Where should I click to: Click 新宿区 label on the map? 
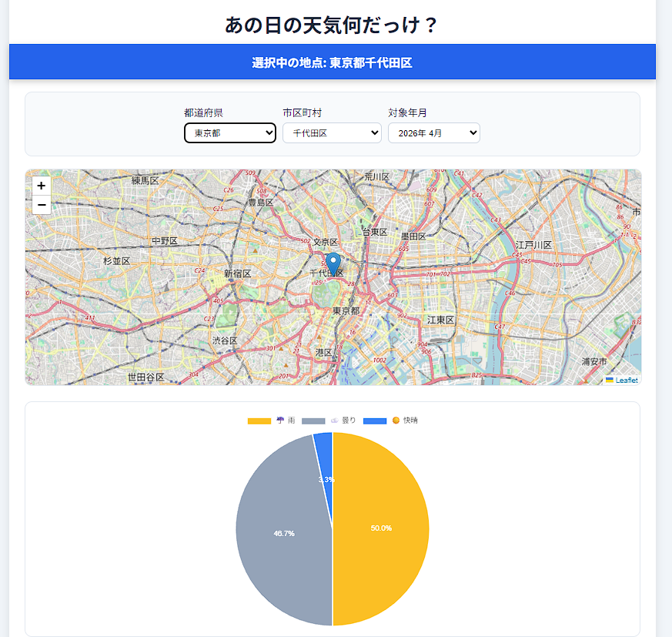tap(237, 273)
